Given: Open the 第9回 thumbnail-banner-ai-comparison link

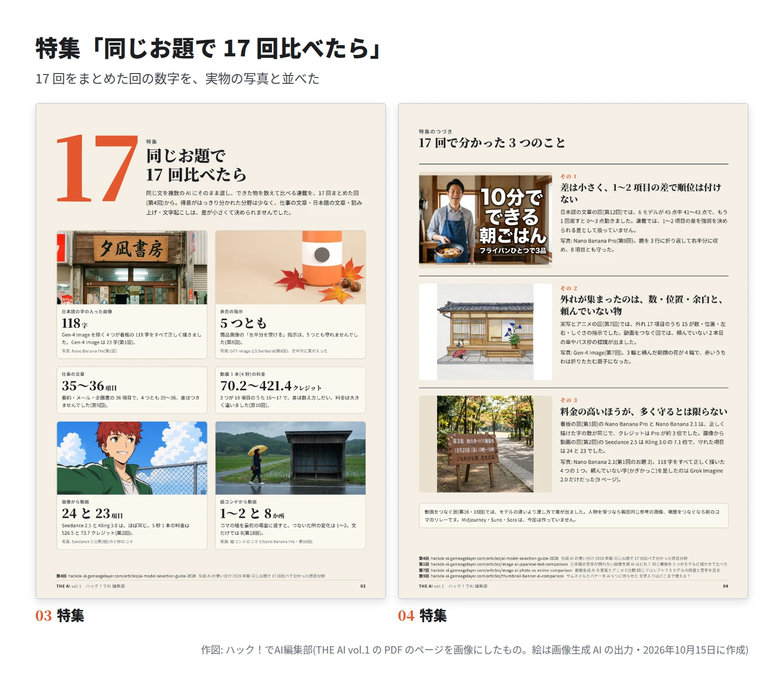Looking at the screenshot, I should (554, 576).
